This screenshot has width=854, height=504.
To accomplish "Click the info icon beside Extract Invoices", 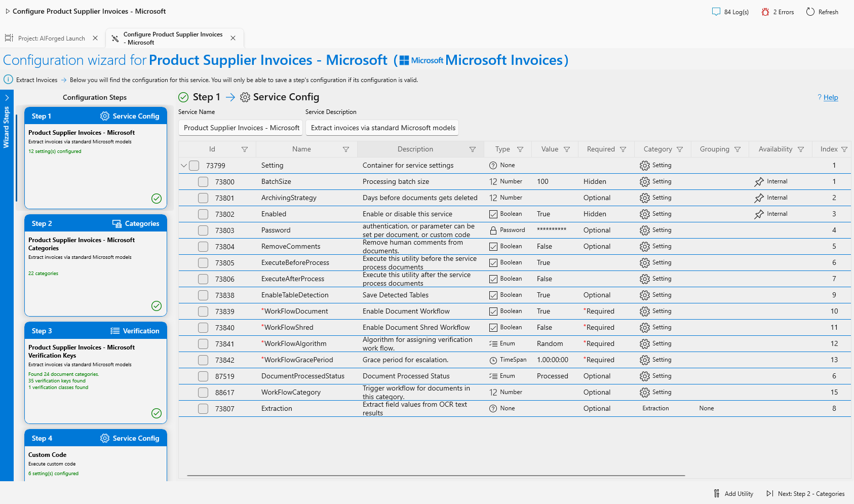I will [8, 80].
